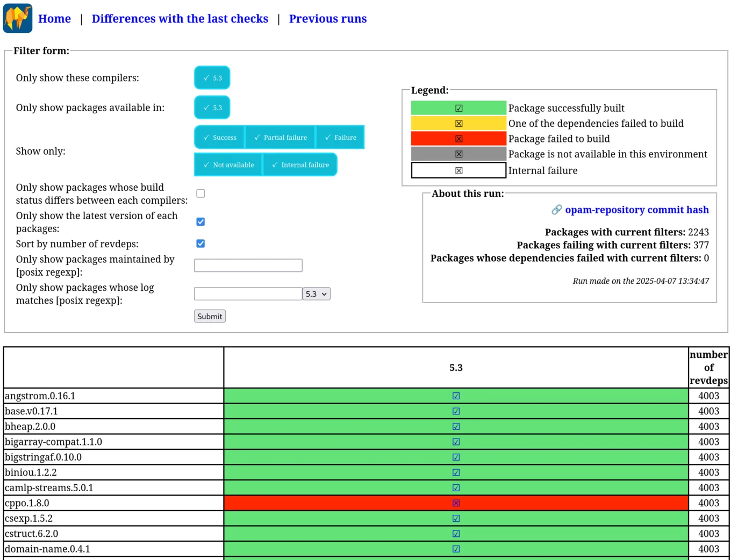This screenshot has width=731, height=560.
Task: Uncheck the latest version of packages checkbox
Action: (x=200, y=221)
